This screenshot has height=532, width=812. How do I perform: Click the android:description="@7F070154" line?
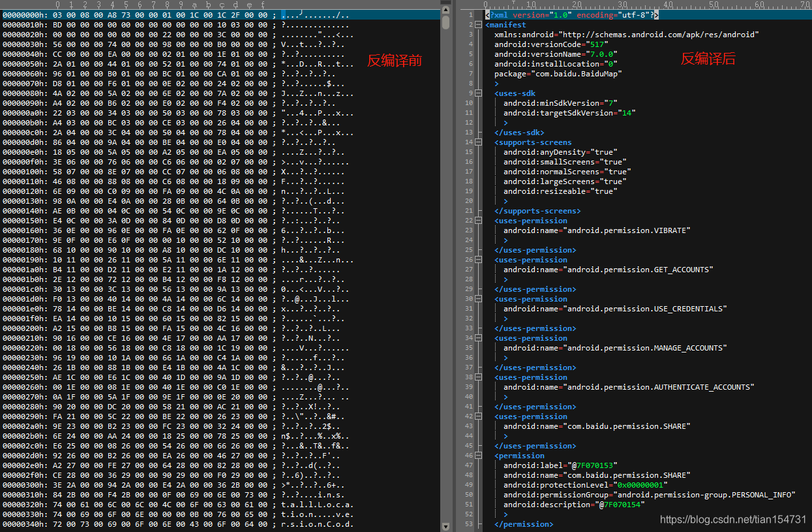[574, 505]
